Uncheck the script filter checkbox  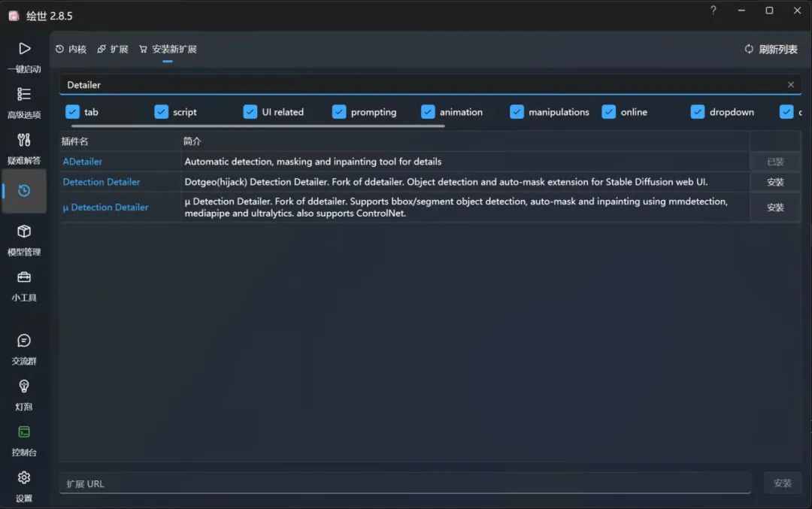click(x=161, y=112)
